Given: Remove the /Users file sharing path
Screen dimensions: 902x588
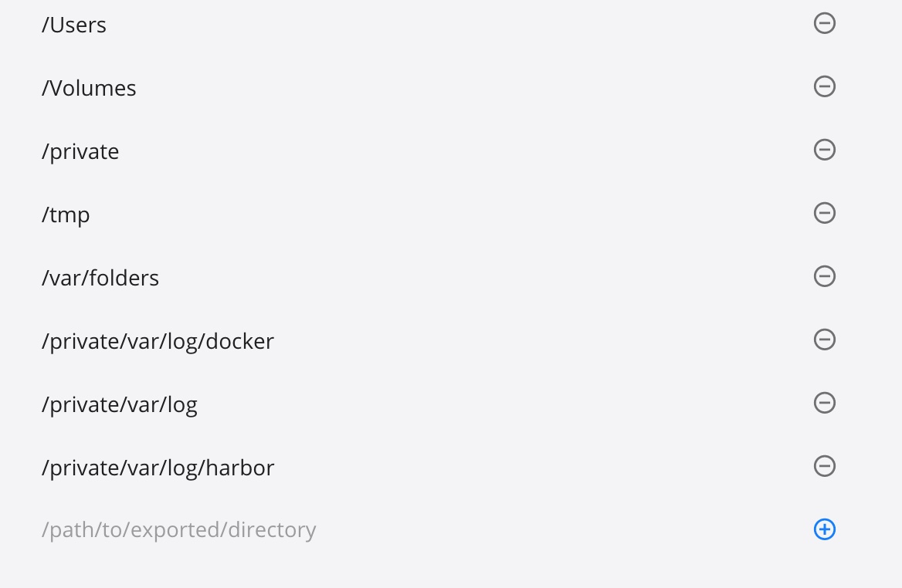Looking at the screenshot, I should (824, 23).
